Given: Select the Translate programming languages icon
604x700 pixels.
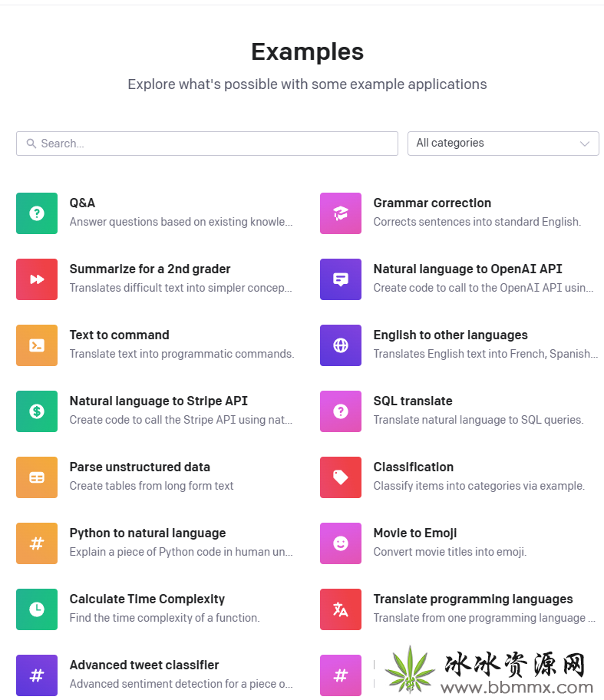Looking at the screenshot, I should click(x=341, y=609).
